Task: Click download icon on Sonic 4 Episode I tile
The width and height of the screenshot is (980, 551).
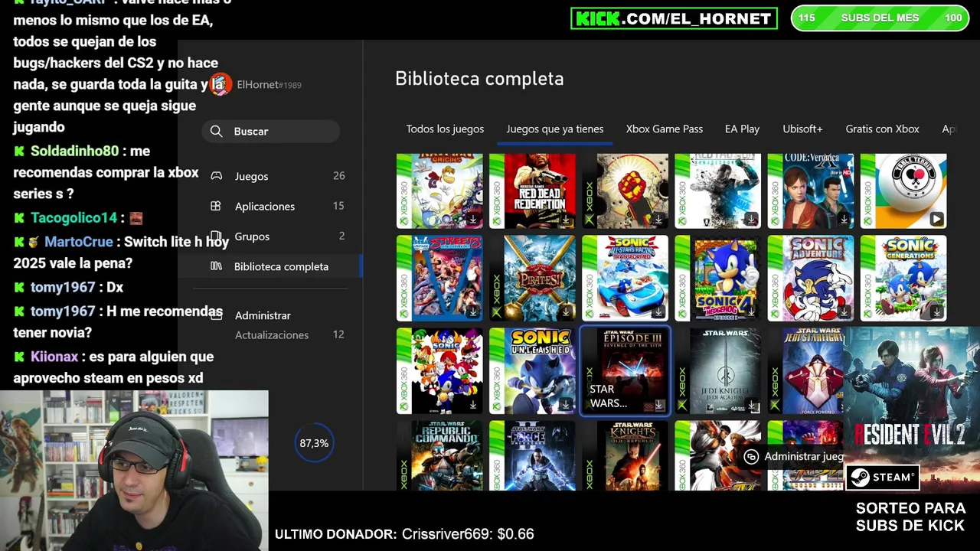Action: coord(751,312)
